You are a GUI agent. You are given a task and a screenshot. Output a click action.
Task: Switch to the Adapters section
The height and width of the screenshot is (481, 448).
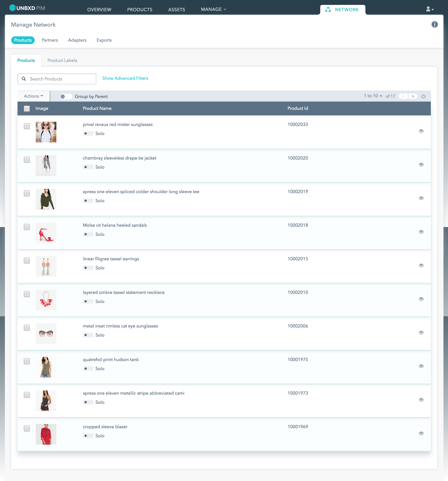tap(77, 40)
